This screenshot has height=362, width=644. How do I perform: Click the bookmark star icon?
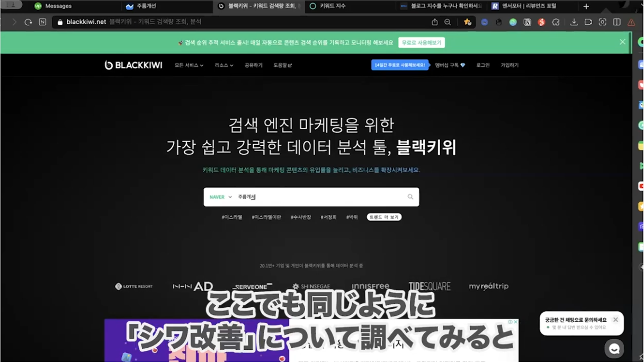[x=467, y=22]
